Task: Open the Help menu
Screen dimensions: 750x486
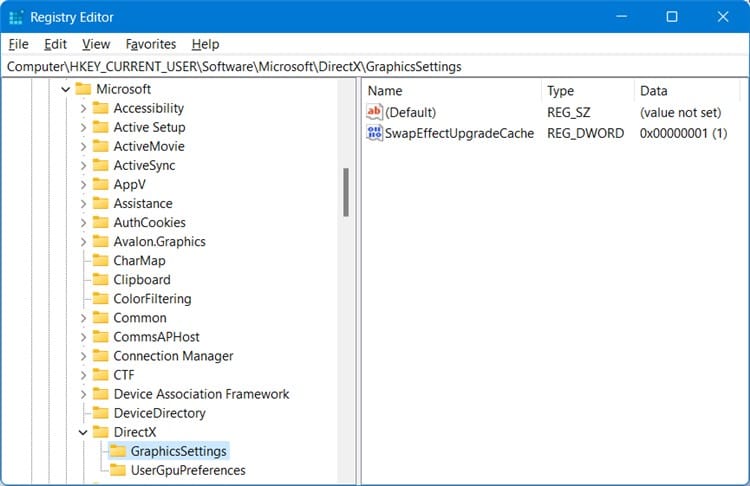Action: tap(205, 44)
